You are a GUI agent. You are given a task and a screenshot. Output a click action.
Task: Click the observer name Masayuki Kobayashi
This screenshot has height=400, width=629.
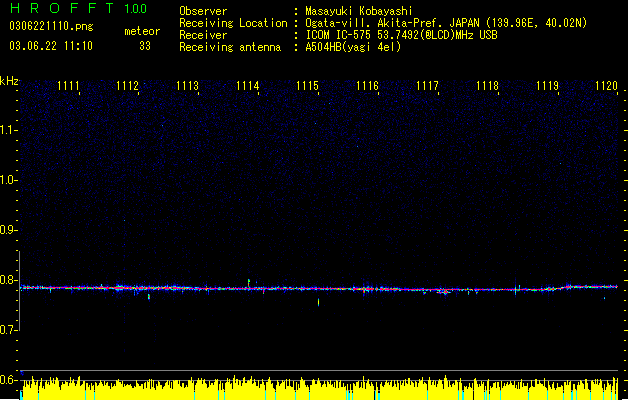pyautogui.click(x=359, y=11)
